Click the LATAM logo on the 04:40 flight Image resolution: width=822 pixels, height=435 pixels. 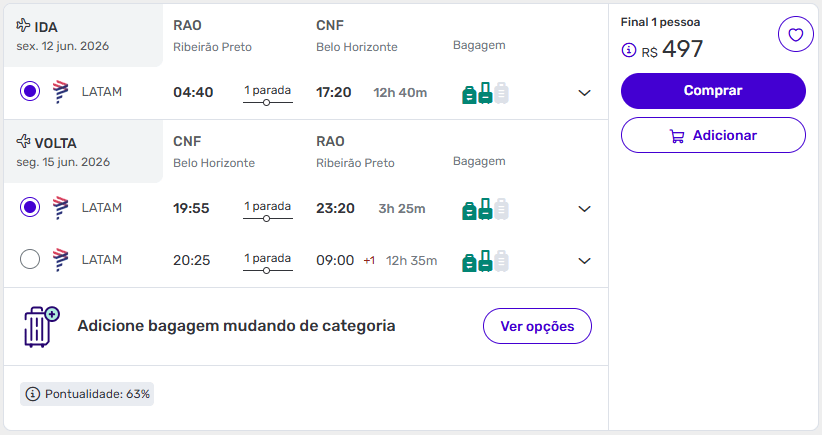coord(60,92)
